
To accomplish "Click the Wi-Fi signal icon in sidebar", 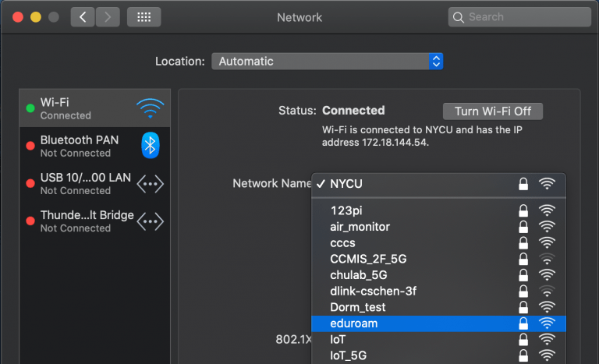I will 150,108.
